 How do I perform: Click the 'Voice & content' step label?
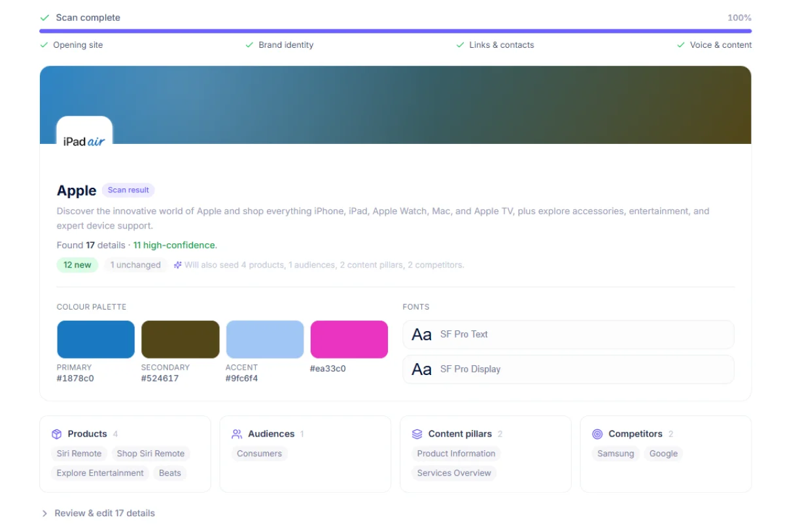pos(721,45)
